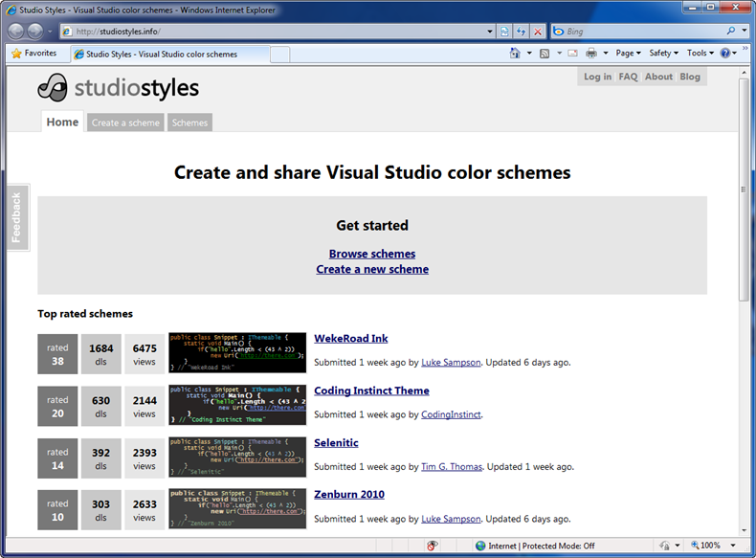Viewport: 756px width, 558px height.
Task: Open the Blog link
Action: (x=690, y=77)
